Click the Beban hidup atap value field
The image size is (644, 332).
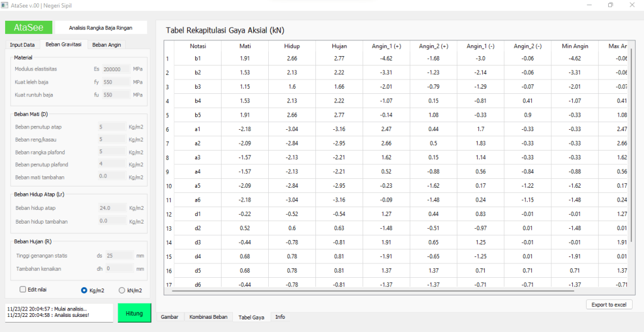click(x=111, y=208)
